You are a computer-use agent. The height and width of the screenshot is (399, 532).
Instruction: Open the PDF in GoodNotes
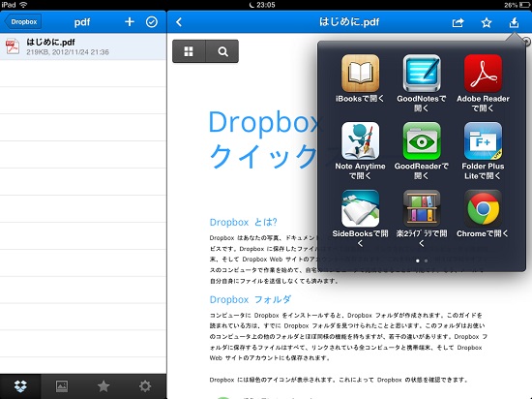(422, 73)
